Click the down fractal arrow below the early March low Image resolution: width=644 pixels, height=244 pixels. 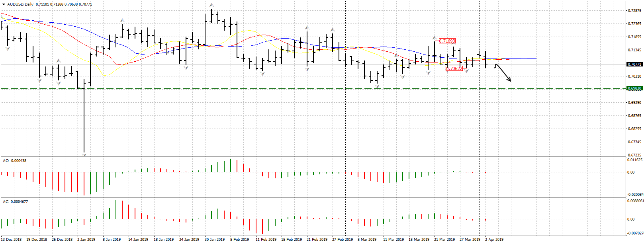377,86
